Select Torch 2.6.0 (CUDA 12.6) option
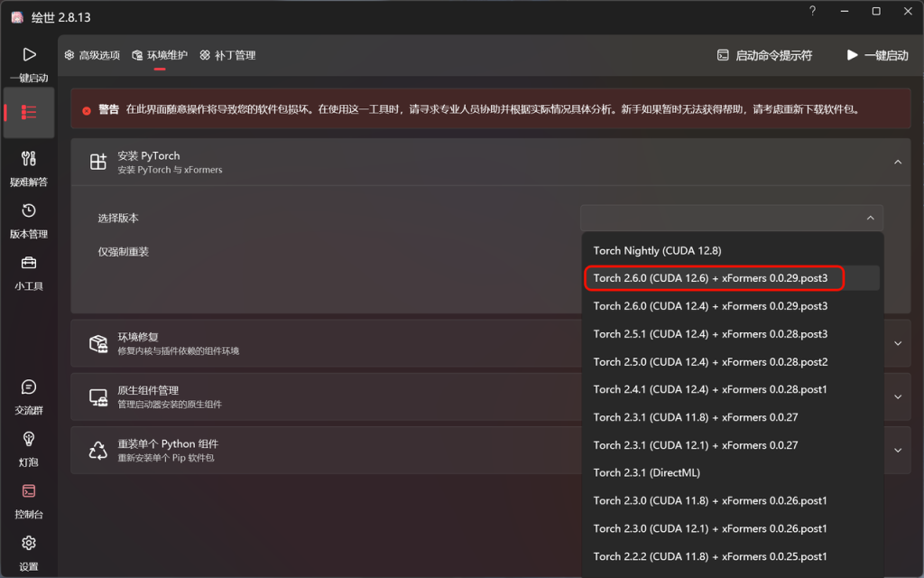This screenshot has height=578, width=924. pyautogui.click(x=713, y=278)
